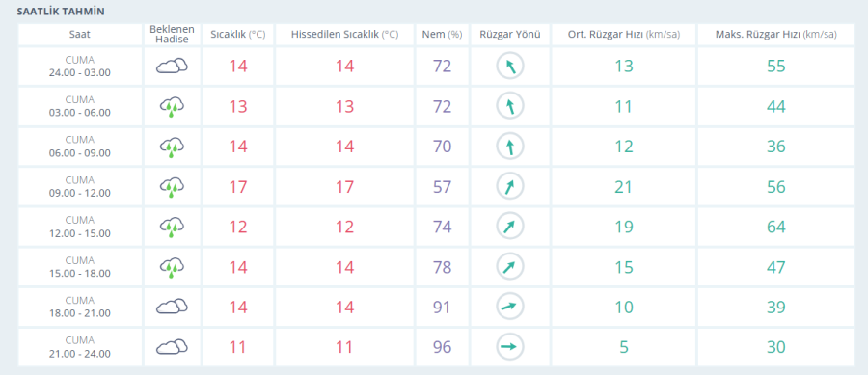
Task: Click maximum wind speed 64
Action: (x=776, y=228)
